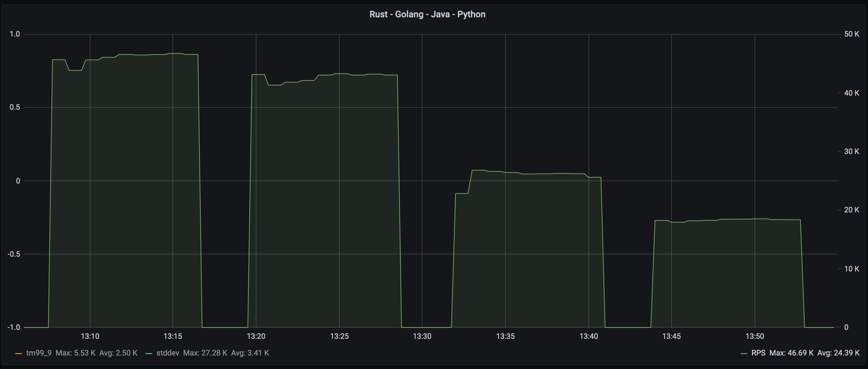868x369 pixels.
Task: Click the stddev blue legend color swatch
Action: point(149,354)
